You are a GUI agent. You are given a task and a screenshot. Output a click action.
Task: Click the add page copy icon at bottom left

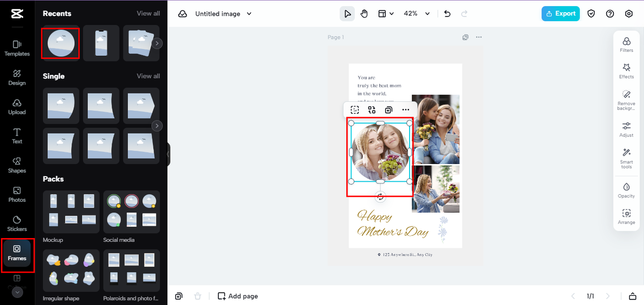click(179, 296)
